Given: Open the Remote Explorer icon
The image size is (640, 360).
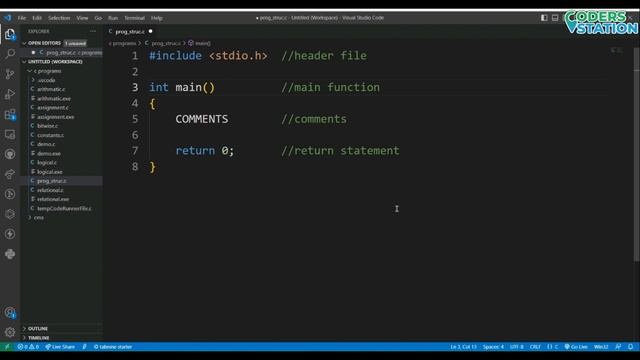Looking at the screenshot, I should click(10, 134).
